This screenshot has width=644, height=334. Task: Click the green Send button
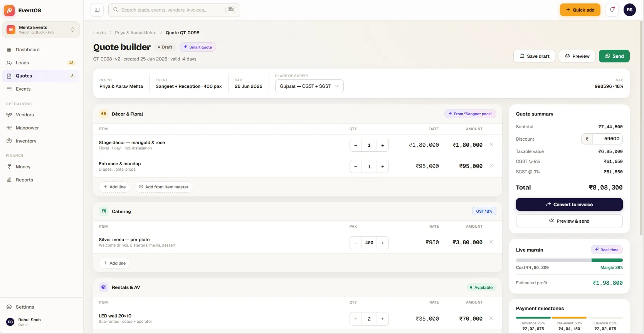(x=614, y=56)
